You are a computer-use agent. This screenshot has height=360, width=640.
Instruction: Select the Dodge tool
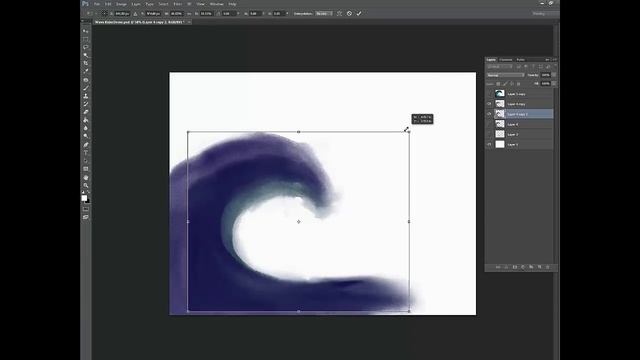pyautogui.click(x=86, y=137)
